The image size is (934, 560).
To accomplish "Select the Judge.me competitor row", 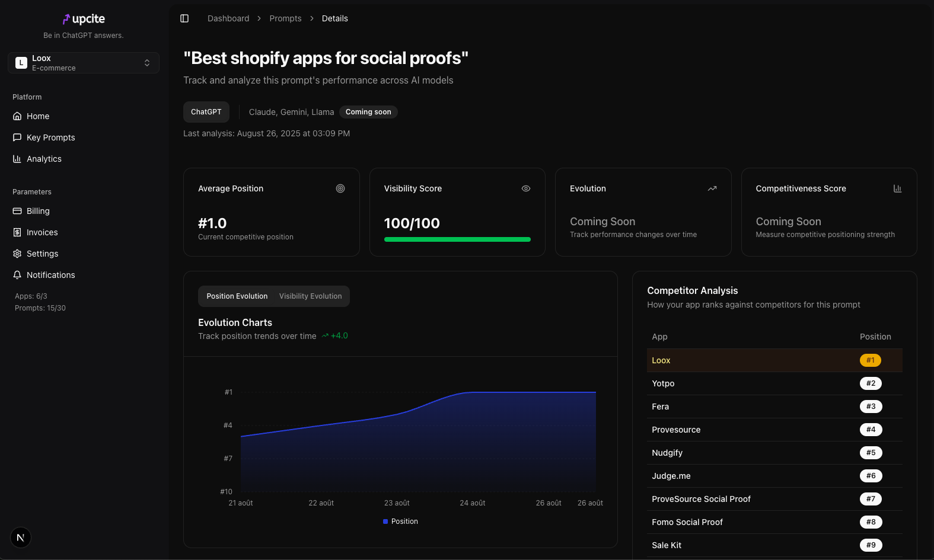I will point(774,476).
